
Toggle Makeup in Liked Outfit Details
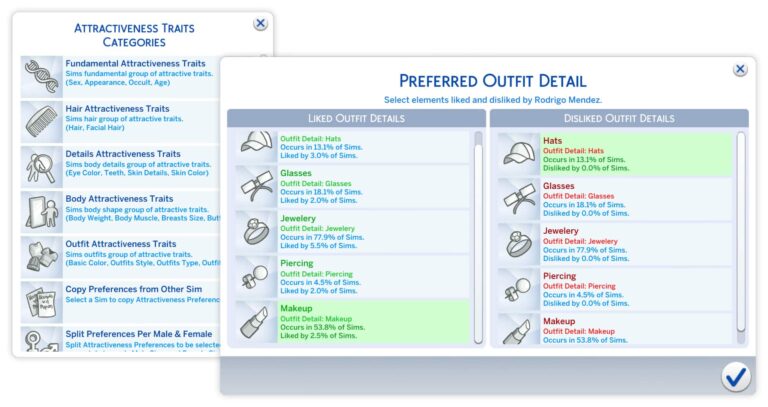370,323
